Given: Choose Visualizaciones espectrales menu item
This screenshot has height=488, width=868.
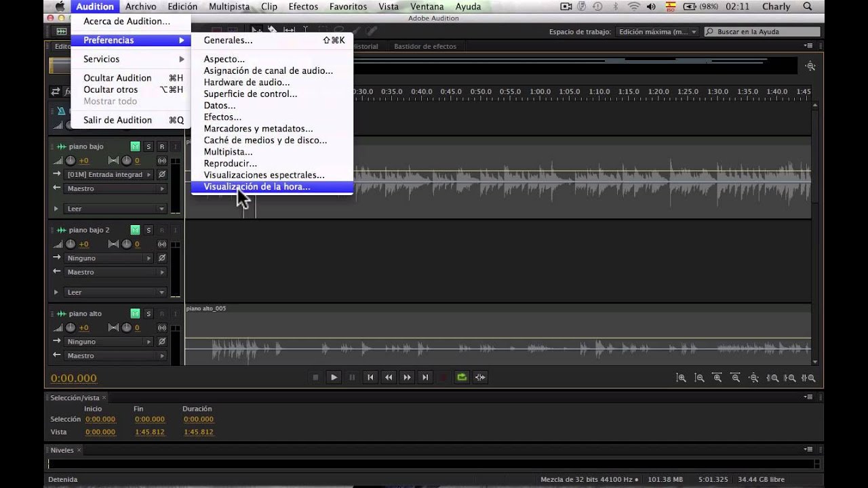Looking at the screenshot, I should pyautogui.click(x=272, y=175).
